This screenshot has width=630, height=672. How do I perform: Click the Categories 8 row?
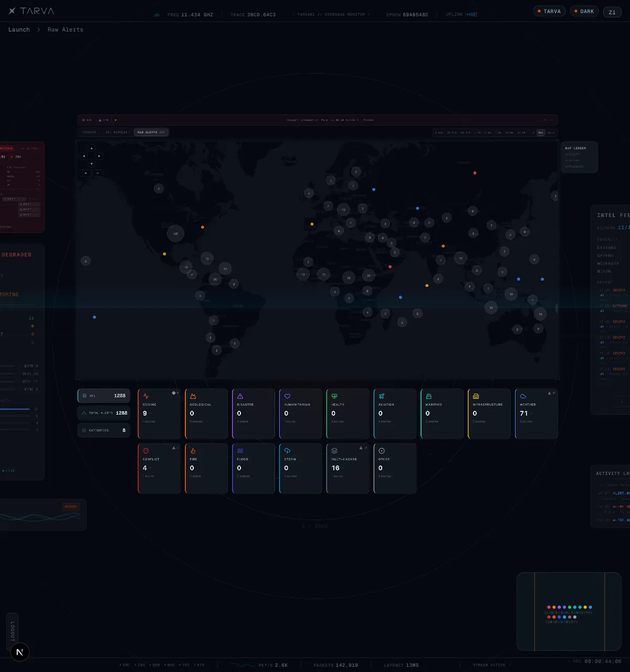point(104,430)
